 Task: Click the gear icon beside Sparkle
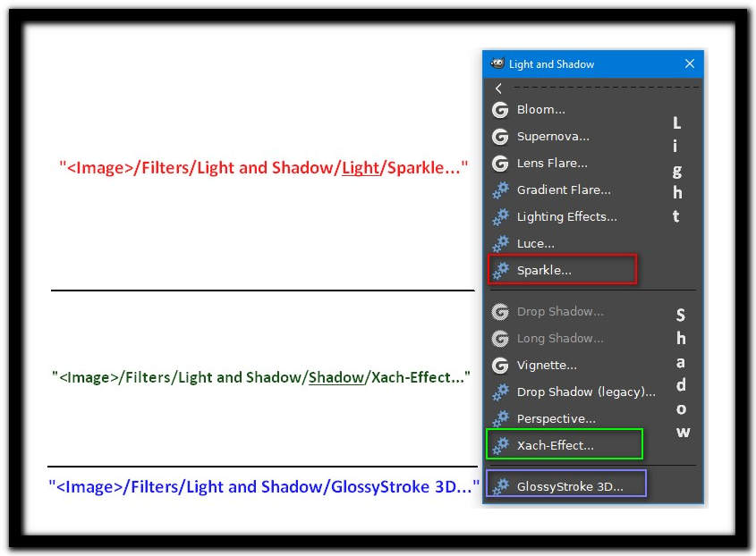pos(500,270)
